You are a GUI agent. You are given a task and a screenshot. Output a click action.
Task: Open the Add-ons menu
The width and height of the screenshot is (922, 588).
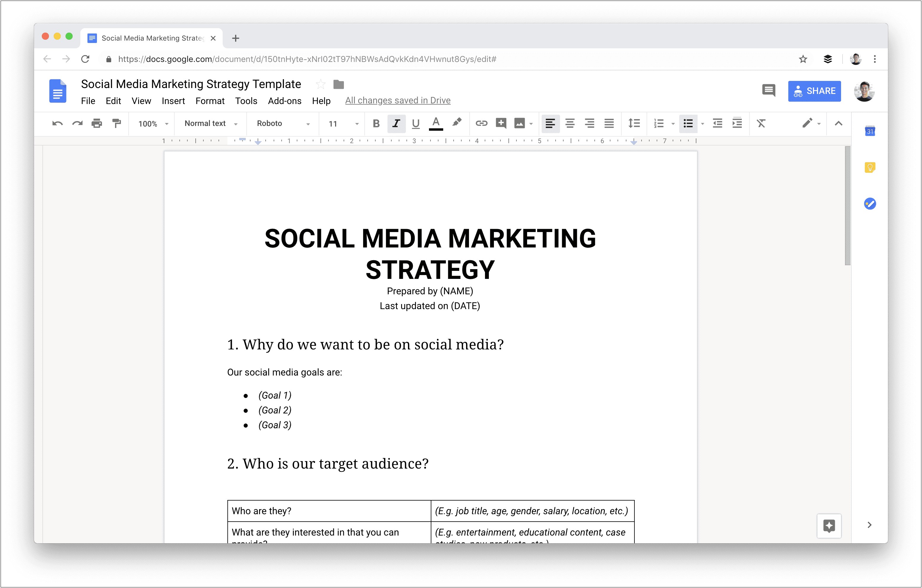tap(285, 101)
